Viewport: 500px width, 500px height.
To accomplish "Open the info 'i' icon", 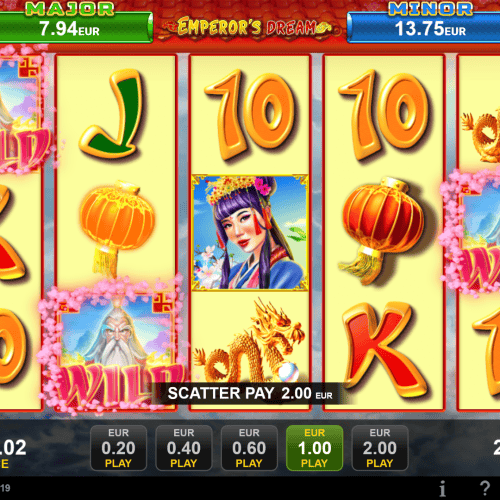I will tap(442, 489).
